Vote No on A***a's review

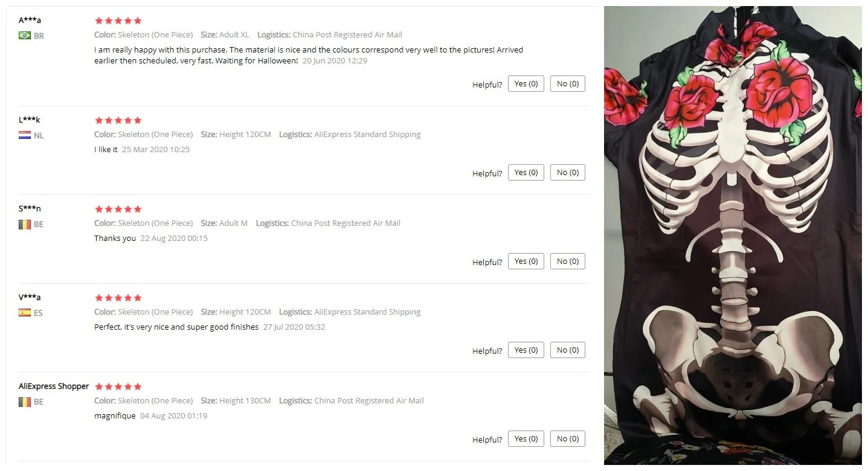(568, 84)
